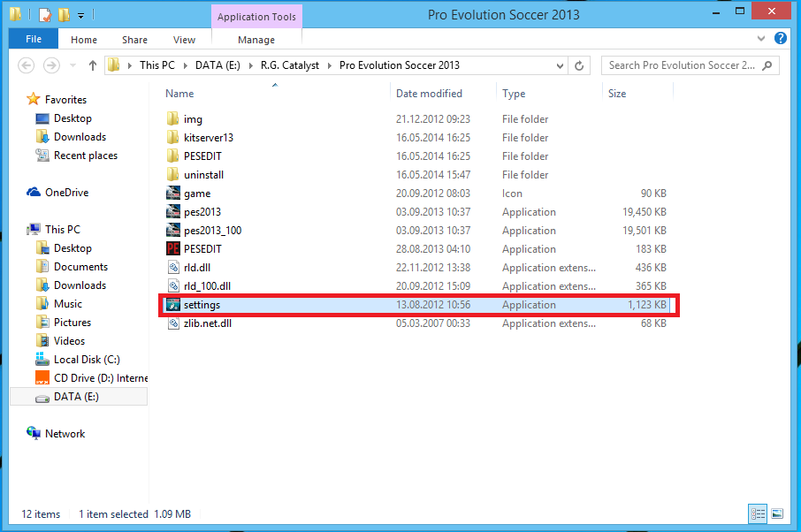Image resolution: width=801 pixels, height=532 pixels.
Task: Click the 05.03.2007 00:33 date cell
Action: coord(433,323)
